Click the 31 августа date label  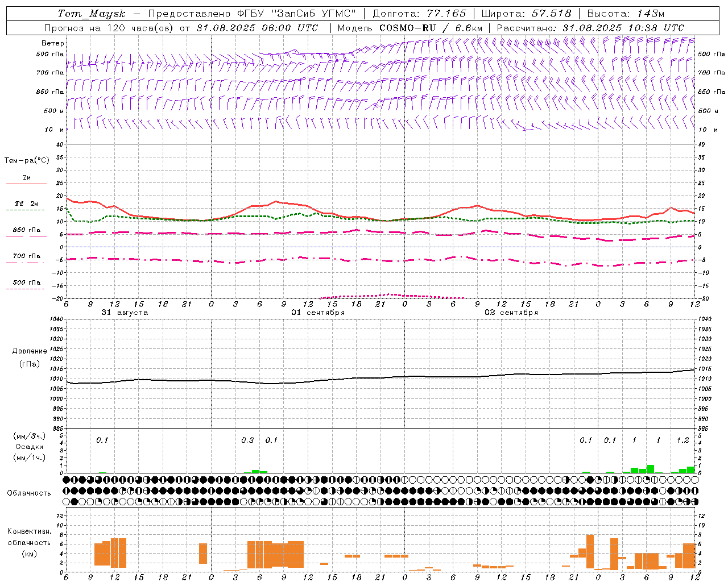[x=125, y=313]
